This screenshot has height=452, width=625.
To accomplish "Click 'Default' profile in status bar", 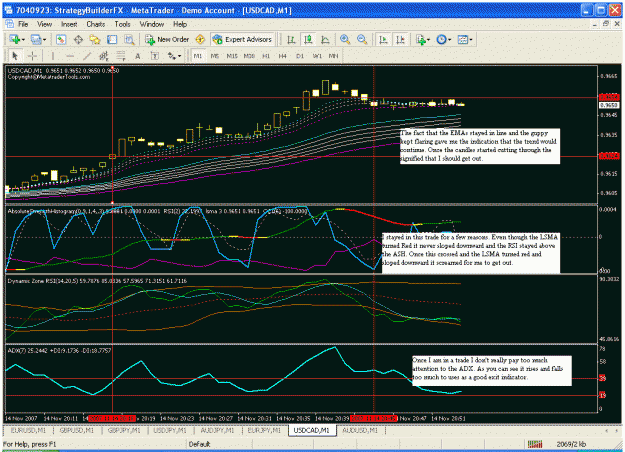I will coord(199,444).
